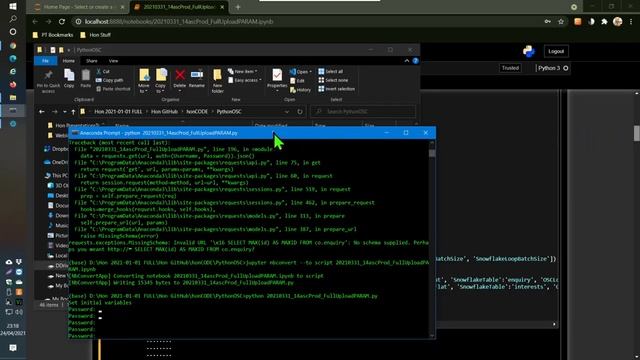Open the New item dropdown
This screenshot has height=360, width=640.
(x=242, y=71)
